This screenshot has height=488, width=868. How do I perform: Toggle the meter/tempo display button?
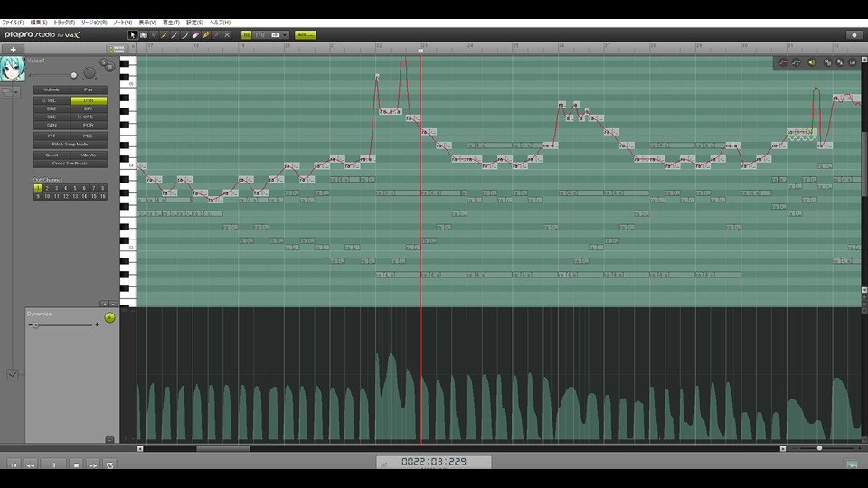point(117,49)
